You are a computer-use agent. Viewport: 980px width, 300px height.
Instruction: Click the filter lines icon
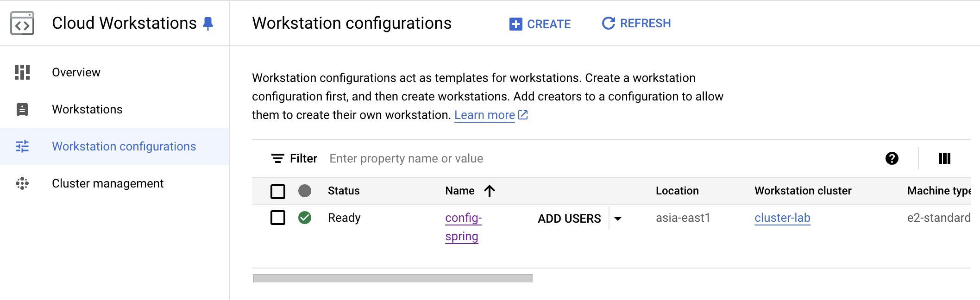(x=277, y=158)
